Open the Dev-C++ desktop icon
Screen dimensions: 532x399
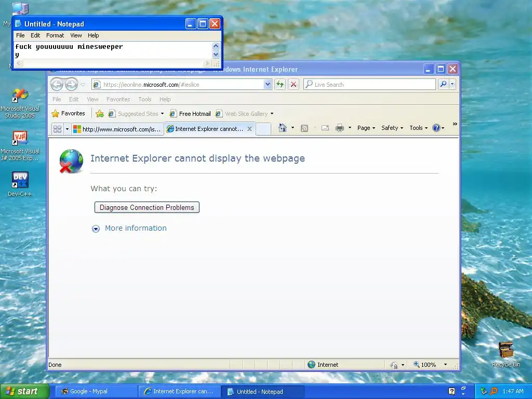(x=20, y=184)
